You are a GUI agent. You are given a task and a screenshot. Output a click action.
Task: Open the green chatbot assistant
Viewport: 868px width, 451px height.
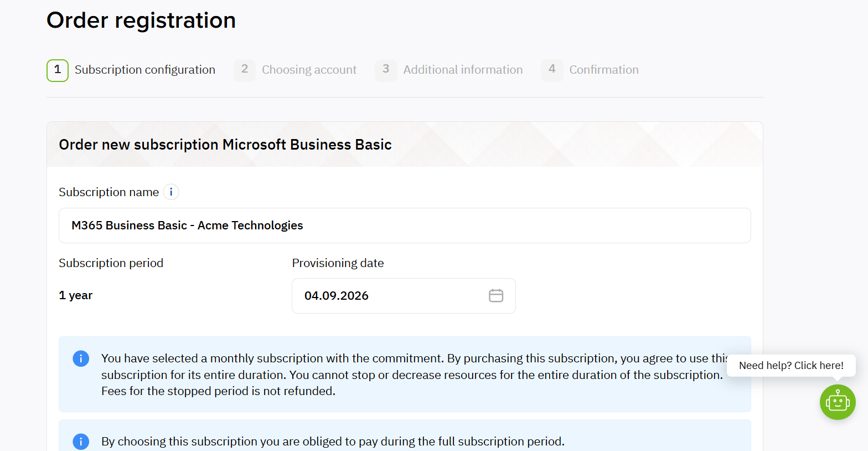tap(838, 402)
